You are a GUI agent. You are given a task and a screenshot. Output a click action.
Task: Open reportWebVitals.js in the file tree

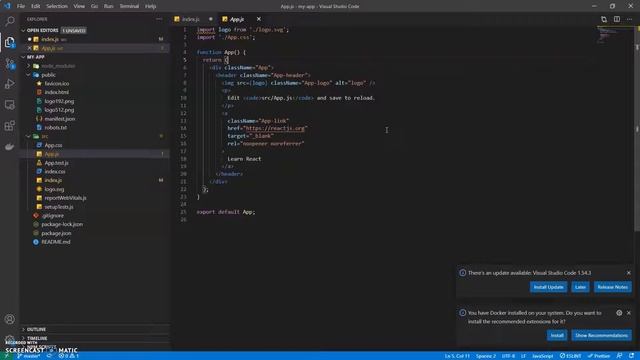tap(65, 198)
